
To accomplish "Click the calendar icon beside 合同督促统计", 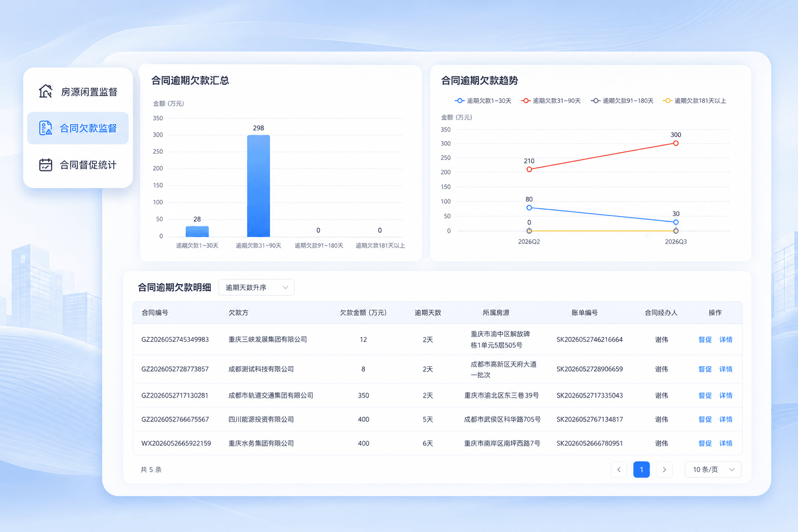I will pyautogui.click(x=46, y=165).
